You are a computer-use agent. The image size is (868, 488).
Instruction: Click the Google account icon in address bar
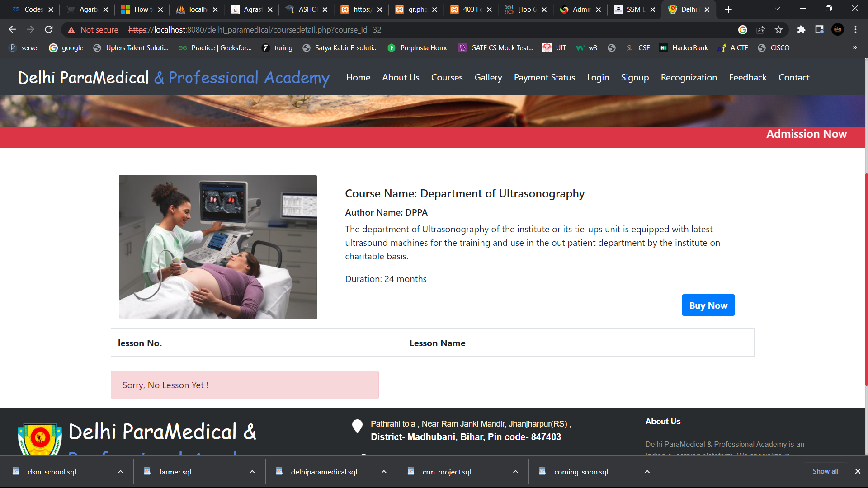(x=743, y=29)
